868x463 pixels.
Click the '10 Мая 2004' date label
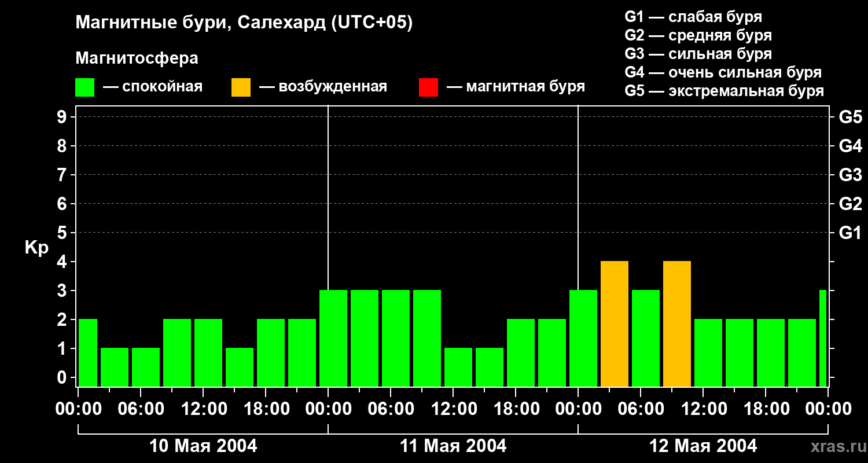point(203,446)
